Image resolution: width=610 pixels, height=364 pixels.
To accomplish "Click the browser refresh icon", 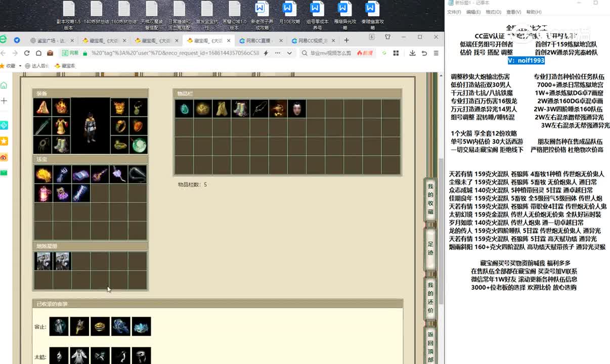I will pos(26,53).
